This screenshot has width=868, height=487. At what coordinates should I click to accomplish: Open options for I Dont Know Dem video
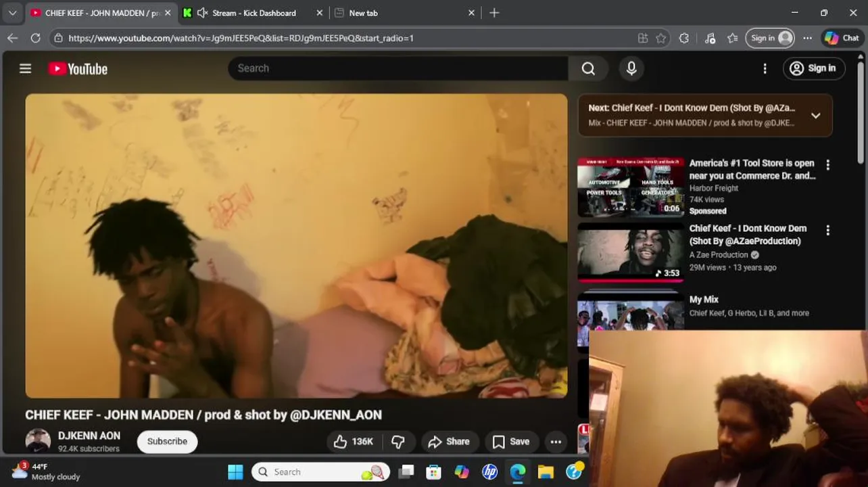coord(827,231)
